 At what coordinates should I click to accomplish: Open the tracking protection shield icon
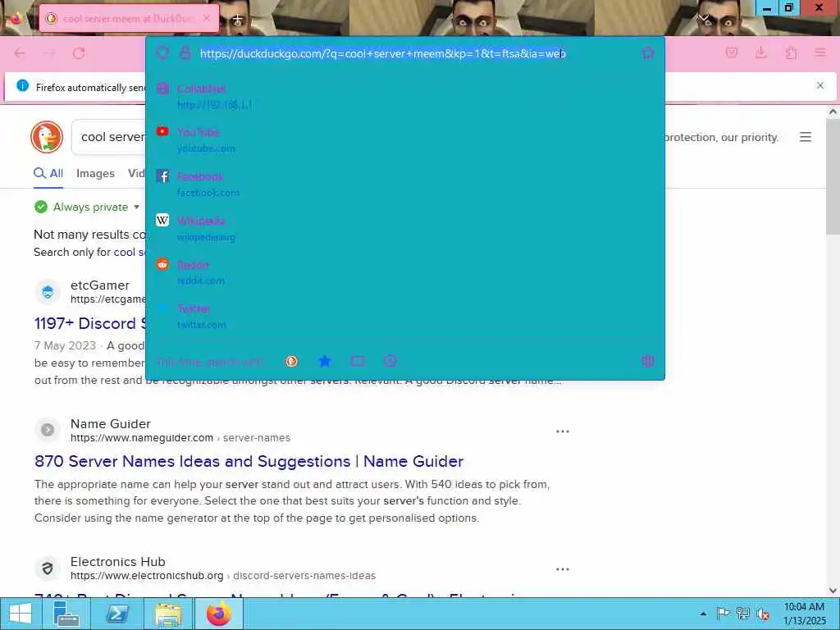pyautogui.click(x=162, y=52)
